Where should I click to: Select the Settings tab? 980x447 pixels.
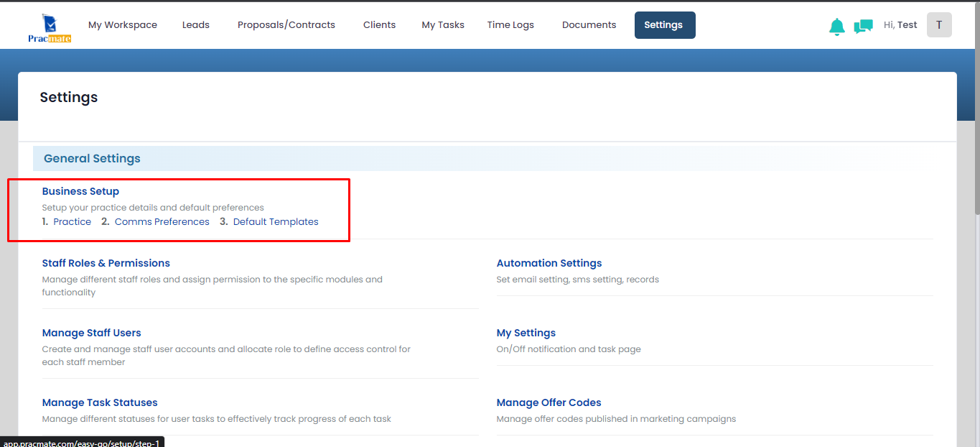pos(665,25)
